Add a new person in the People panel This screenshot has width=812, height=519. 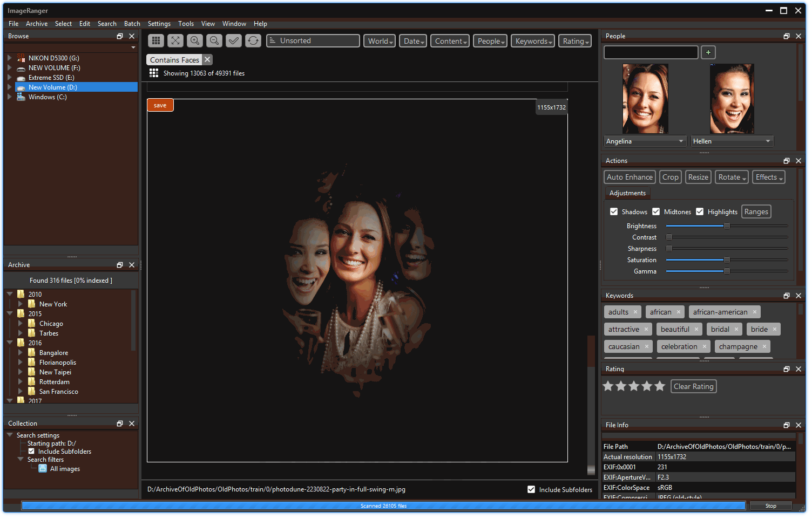(708, 52)
